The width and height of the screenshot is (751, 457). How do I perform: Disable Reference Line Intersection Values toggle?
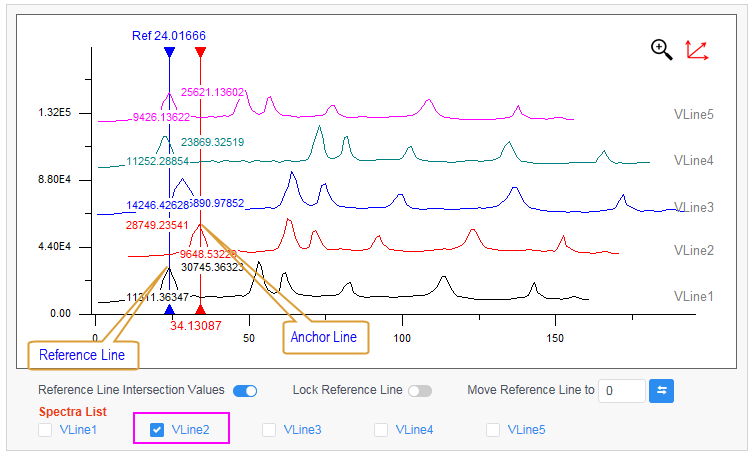(245, 390)
